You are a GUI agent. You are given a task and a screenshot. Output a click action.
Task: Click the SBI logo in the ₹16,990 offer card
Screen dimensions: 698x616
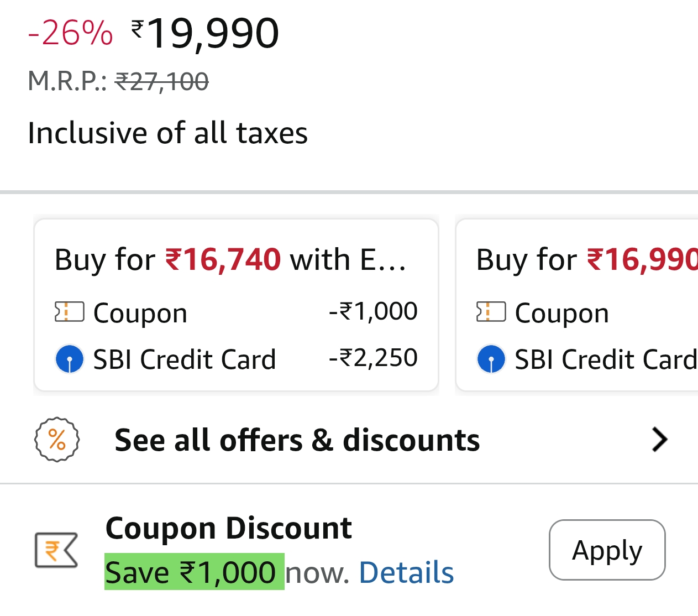[x=491, y=359]
